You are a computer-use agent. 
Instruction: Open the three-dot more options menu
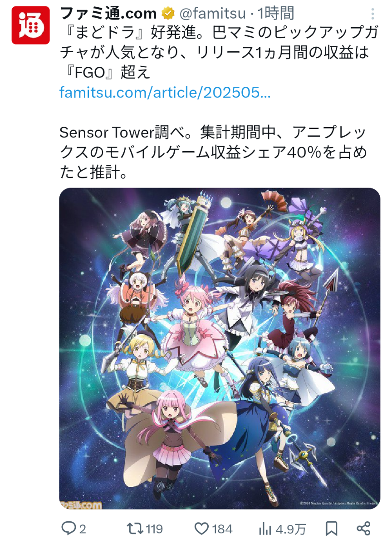(372, 14)
